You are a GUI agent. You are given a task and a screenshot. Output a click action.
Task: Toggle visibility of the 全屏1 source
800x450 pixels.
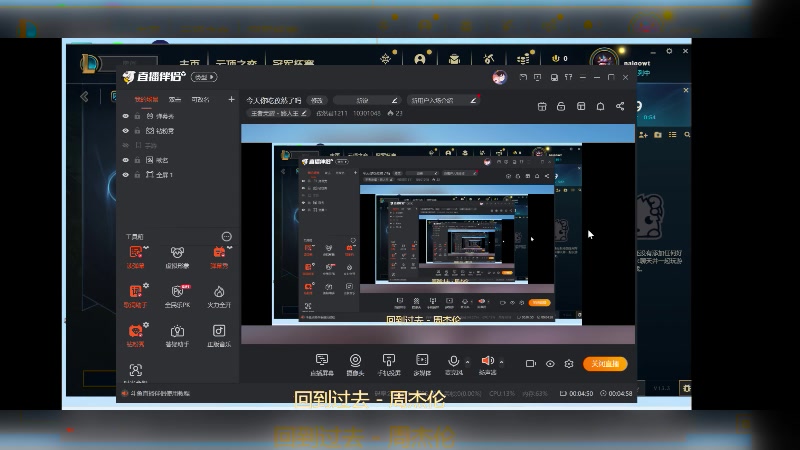[x=126, y=174]
